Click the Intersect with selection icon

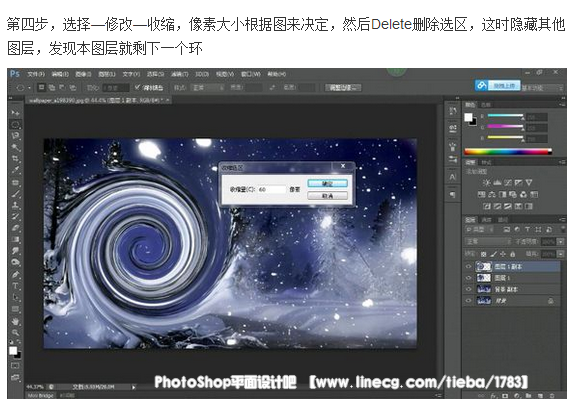[73, 87]
